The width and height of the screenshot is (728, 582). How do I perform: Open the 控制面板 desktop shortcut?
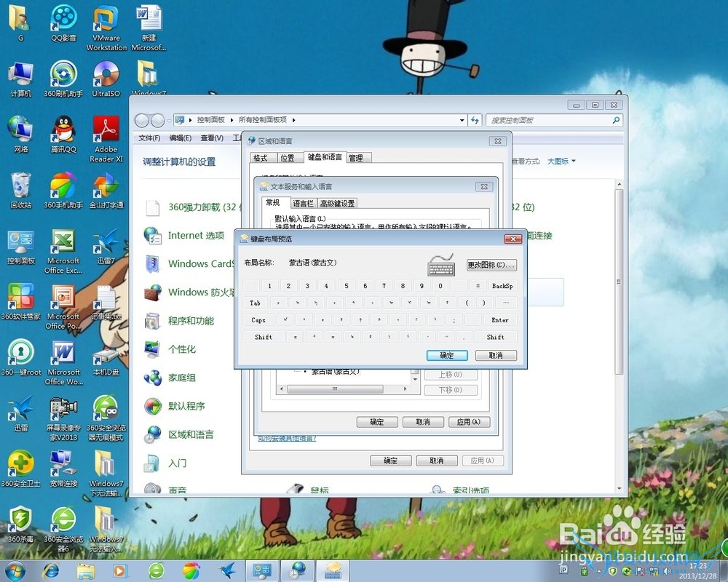click(20, 247)
